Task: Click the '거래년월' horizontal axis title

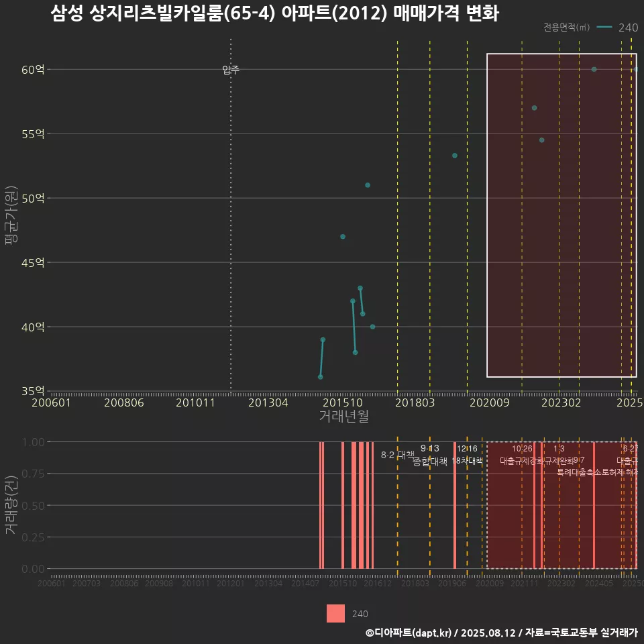Action: 343,416
